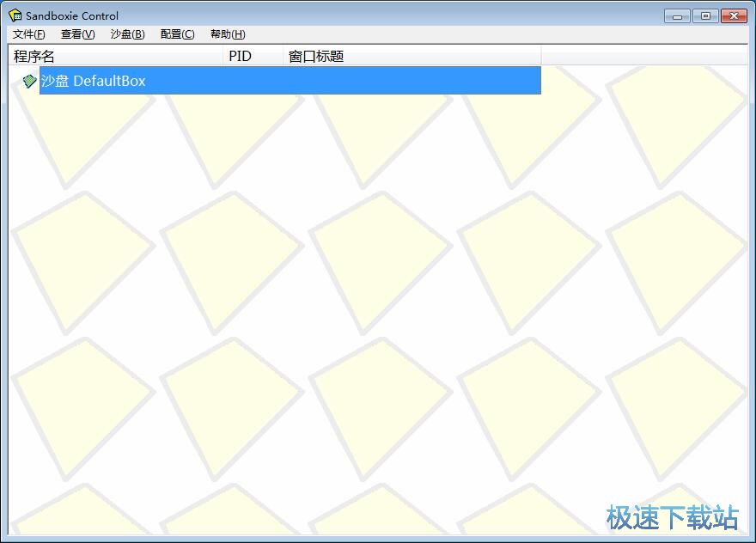The image size is (756, 543).
Task: Open the 查看(V) menu
Action: 77,34
